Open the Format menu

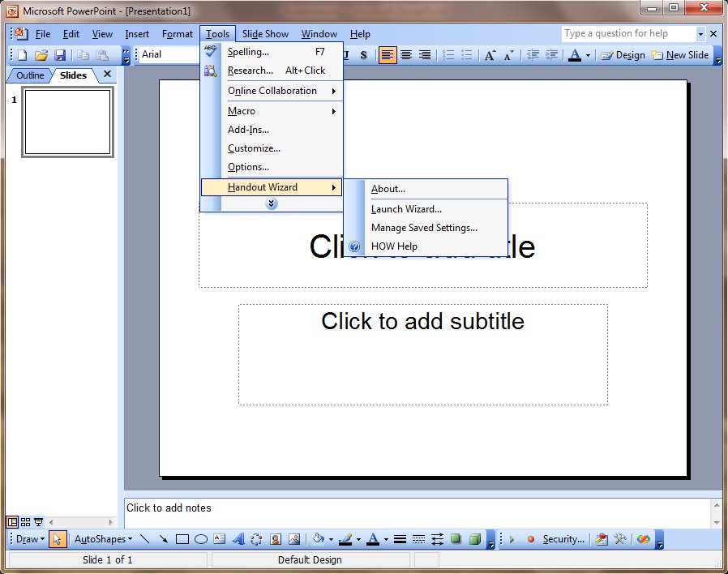[x=178, y=34]
